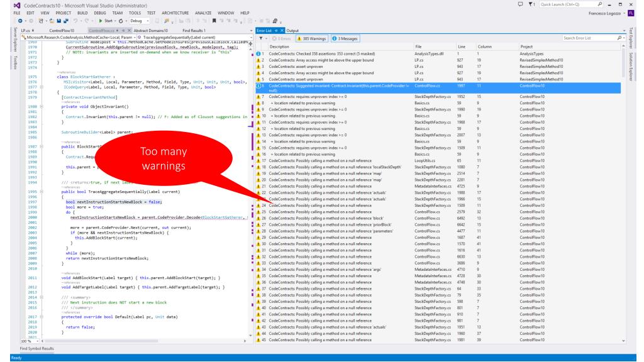Close the Error List tab
Viewport: 644px width, 362px height.
[282, 30]
